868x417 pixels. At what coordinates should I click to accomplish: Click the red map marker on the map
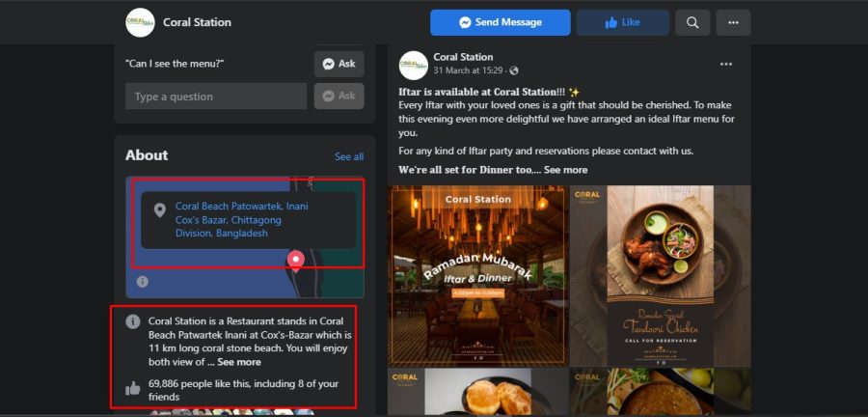click(296, 261)
